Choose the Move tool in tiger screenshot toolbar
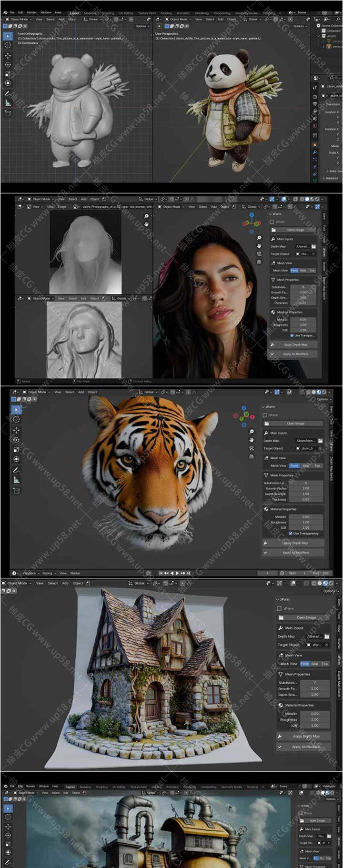Image resolution: width=343 pixels, height=868 pixels. click(16, 430)
